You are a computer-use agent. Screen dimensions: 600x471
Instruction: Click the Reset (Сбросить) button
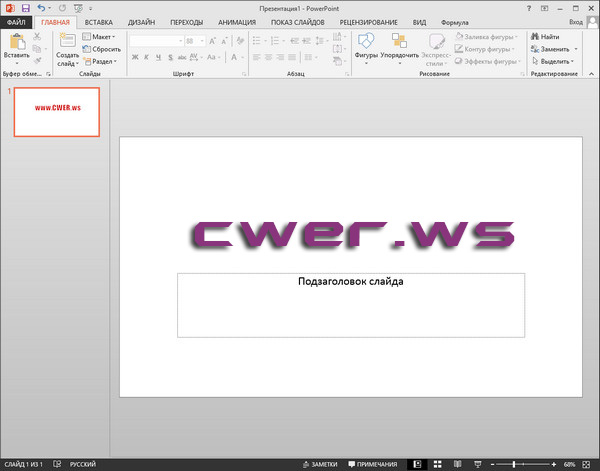[x=101, y=48]
